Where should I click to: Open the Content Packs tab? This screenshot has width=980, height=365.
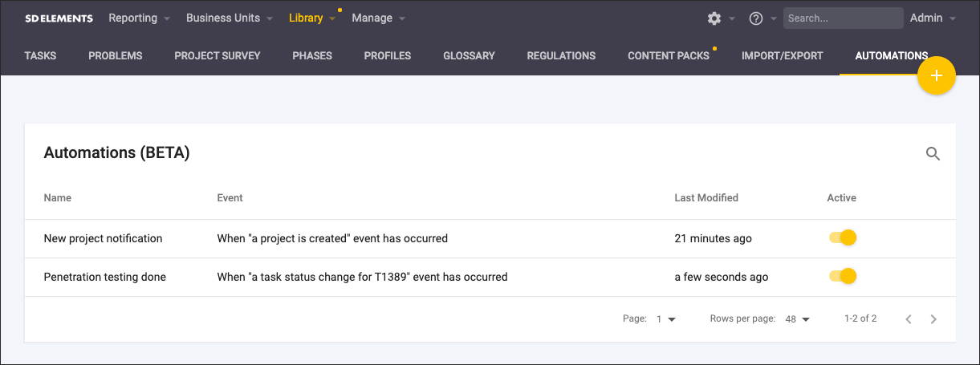point(669,56)
